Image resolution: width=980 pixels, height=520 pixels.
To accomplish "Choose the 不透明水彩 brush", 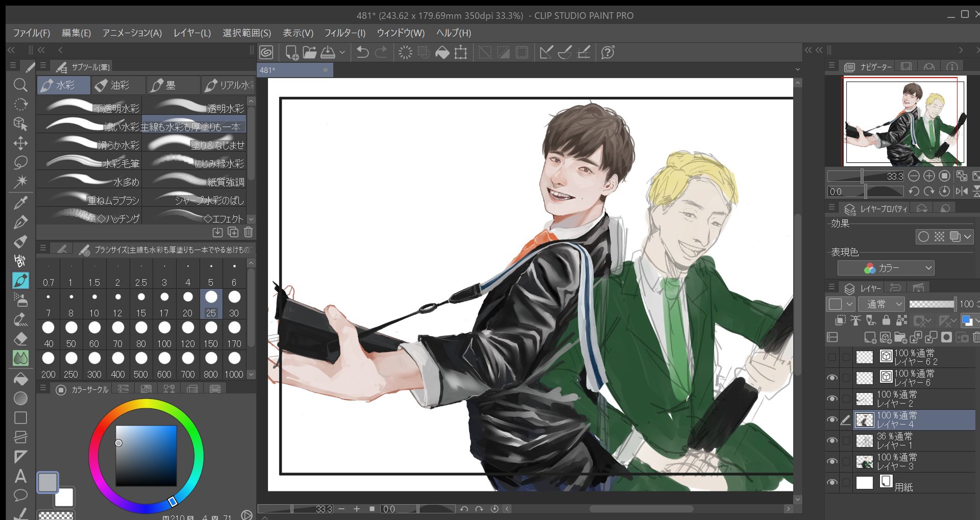I will point(89,107).
